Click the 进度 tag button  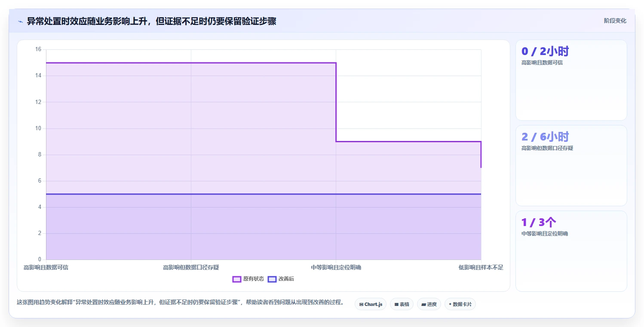click(429, 304)
